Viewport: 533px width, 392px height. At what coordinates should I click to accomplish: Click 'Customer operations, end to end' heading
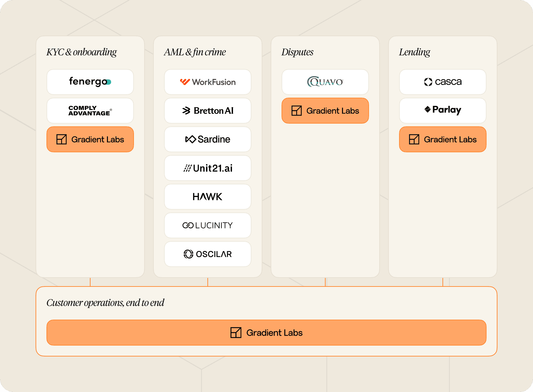click(x=105, y=303)
